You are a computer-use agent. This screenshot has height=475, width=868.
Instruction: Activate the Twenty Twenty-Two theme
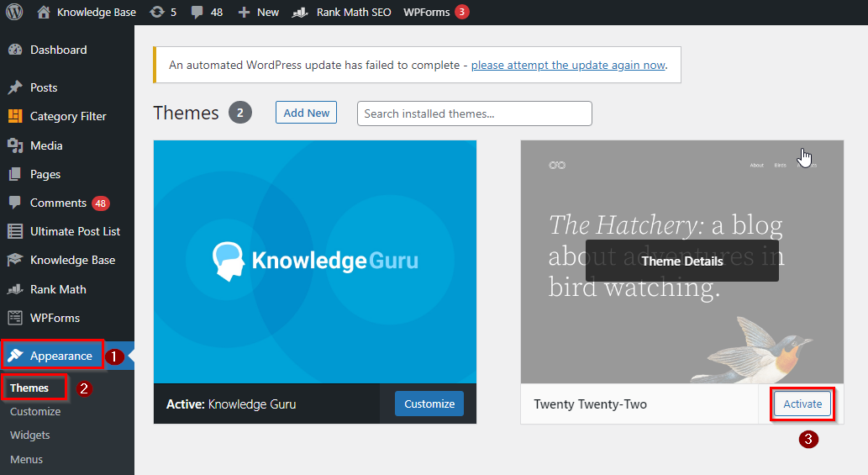point(802,404)
